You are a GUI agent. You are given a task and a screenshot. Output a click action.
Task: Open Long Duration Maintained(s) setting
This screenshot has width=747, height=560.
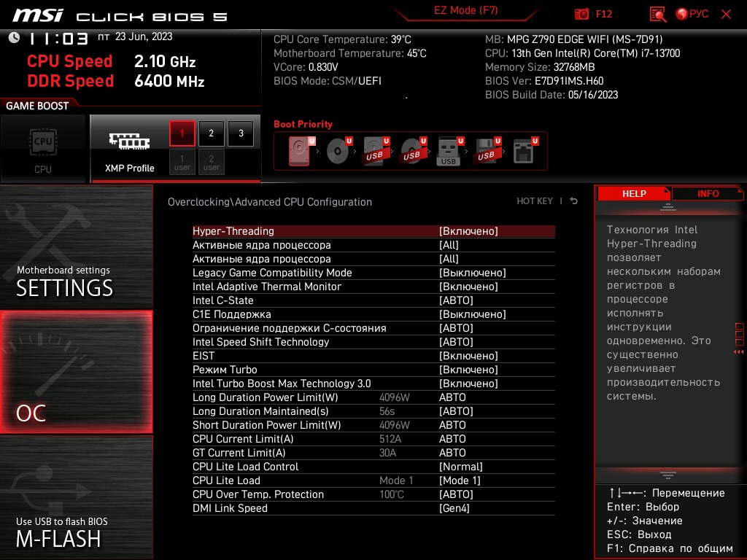pos(373,411)
